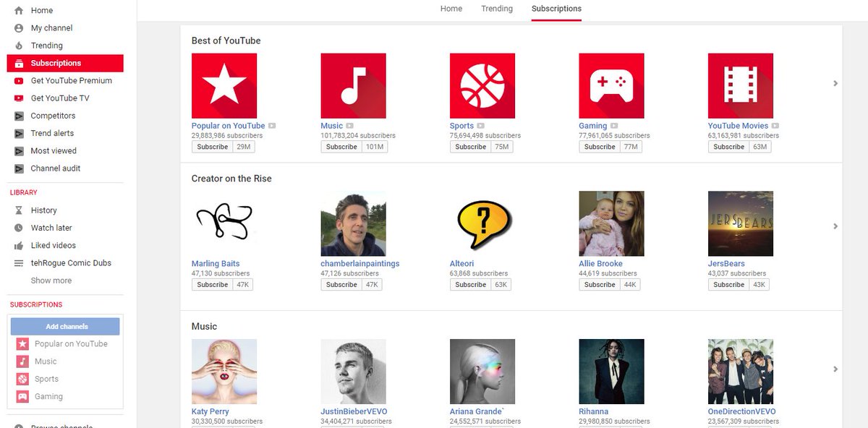Click the Most viewed icon
This screenshot has width=868, height=428.
[x=19, y=151]
